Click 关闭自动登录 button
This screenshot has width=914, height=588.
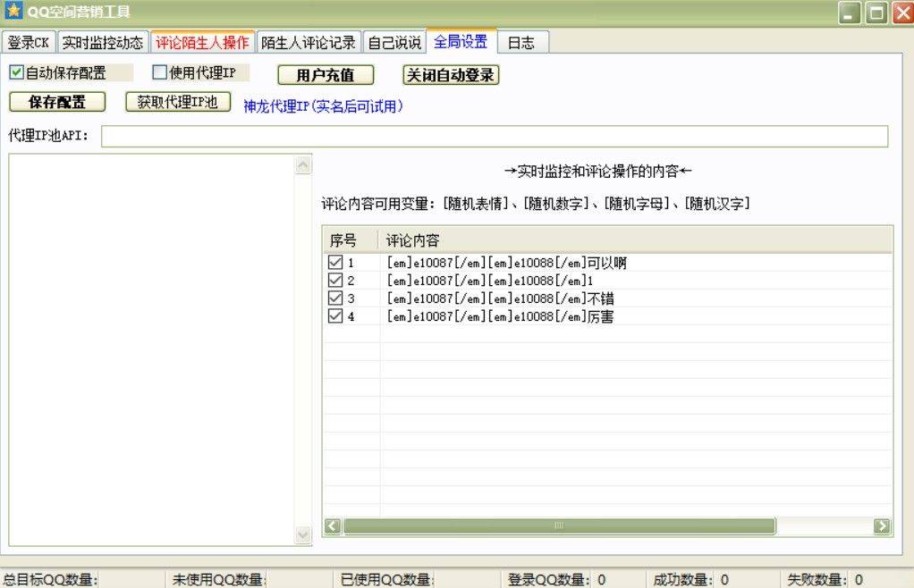coord(451,75)
